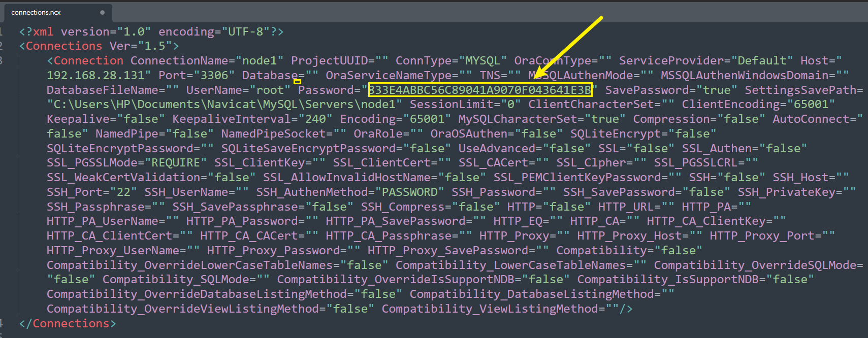Click the "UTF-8" encoding value
The image size is (868, 338).
[246, 31]
